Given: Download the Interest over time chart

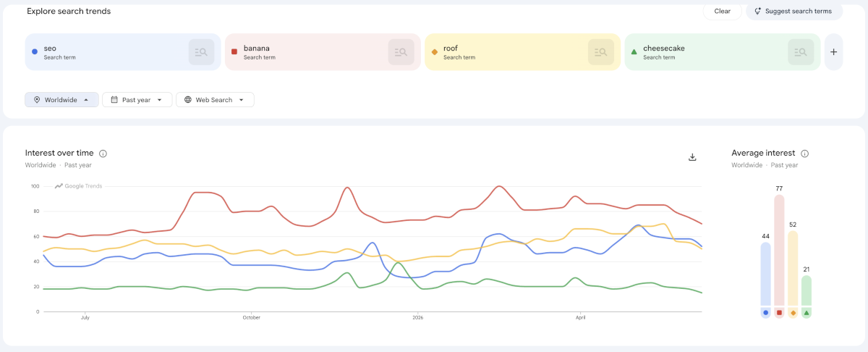Looking at the screenshot, I should pyautogui.click(x=692, y=156).
